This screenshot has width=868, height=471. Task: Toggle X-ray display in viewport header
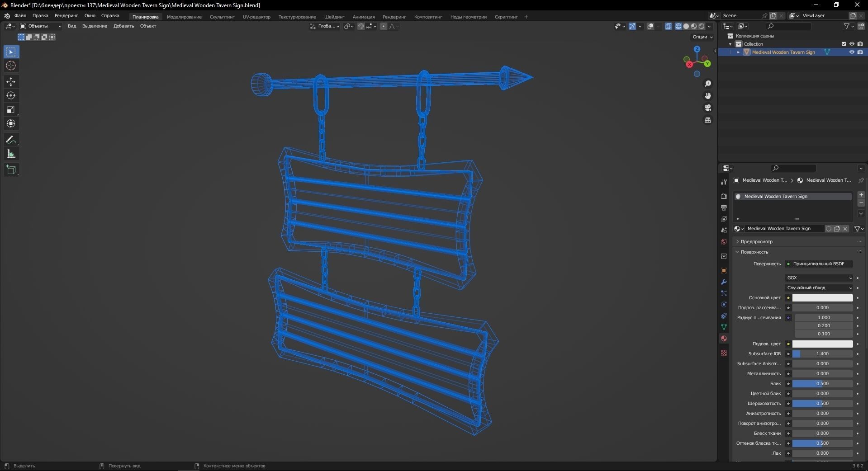[x=669, y=26]
